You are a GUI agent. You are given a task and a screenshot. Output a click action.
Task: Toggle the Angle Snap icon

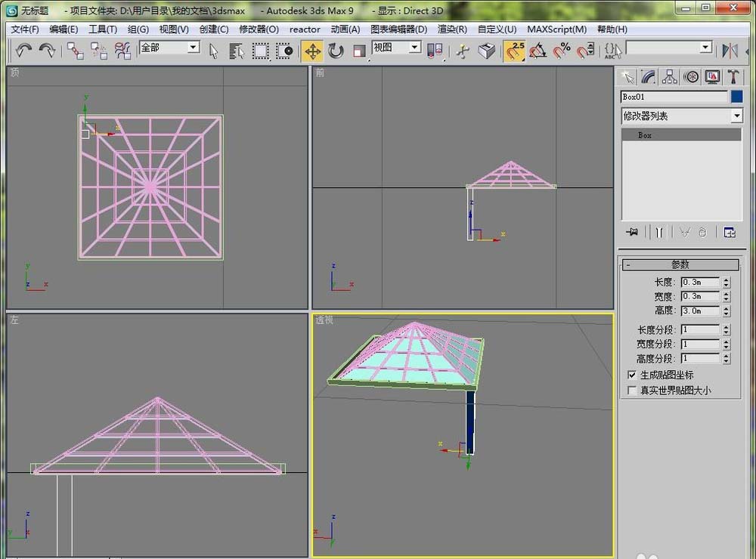[x=538, y=51]
